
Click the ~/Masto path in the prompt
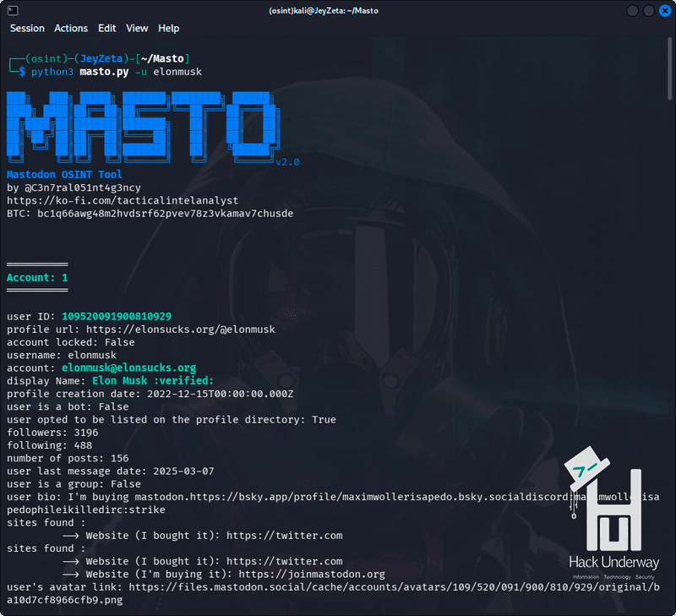pyautogui.click(x=162, y=58)
